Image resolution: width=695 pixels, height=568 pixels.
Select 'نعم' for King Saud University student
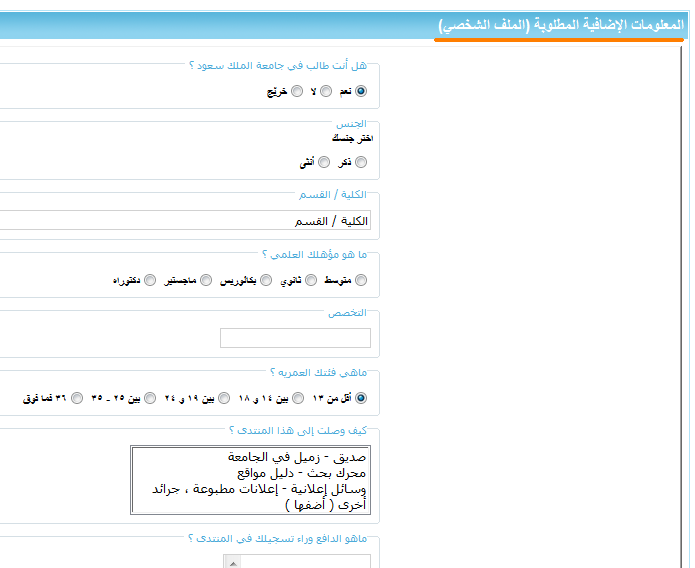click(x=361, y=91)
